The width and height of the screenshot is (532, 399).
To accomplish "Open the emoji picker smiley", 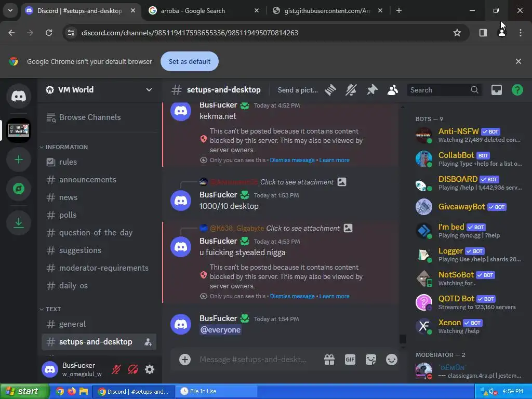I will tap(392, 360).
